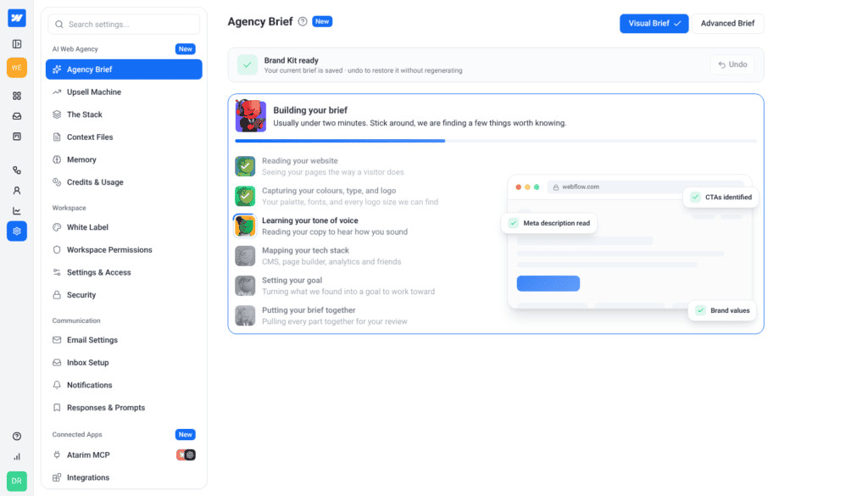The width and height of the screenshot is (868, 496).
Task: Open the help question mark at rail bottom
Action: pos(17,436)
